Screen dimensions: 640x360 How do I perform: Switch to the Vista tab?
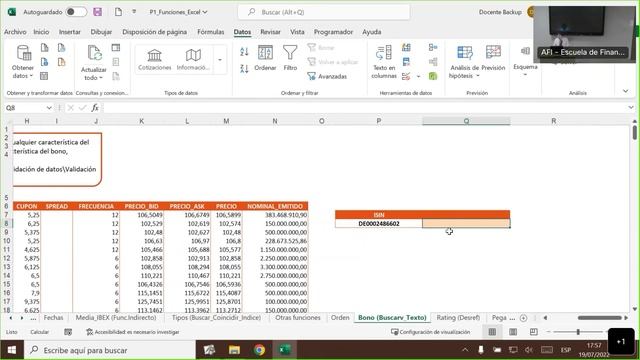point(297,32)
